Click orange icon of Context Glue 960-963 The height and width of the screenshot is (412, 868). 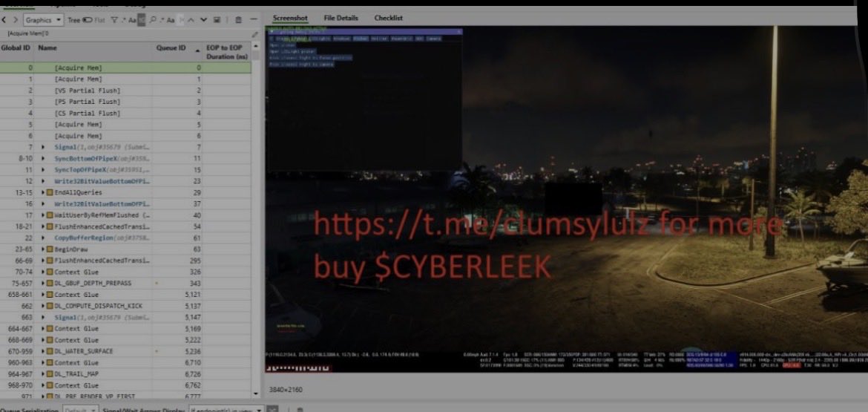pyautogui.click(x=50, y=363)
